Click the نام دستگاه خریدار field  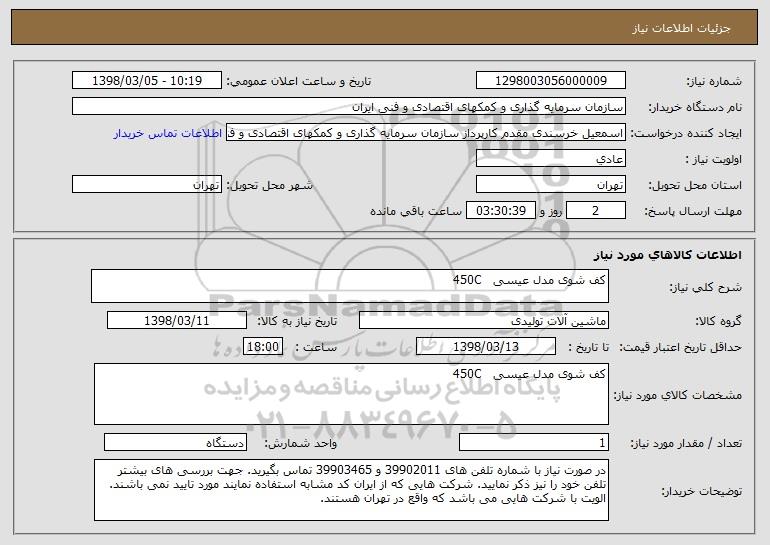tap(349, 106)
